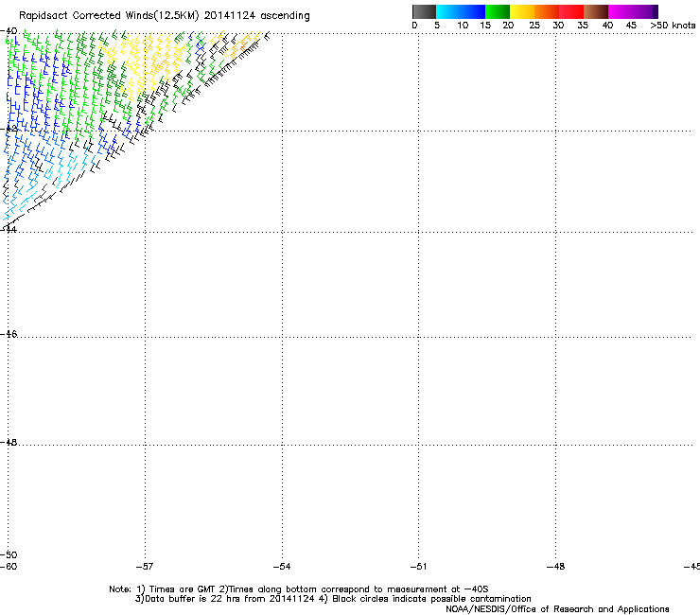This screenshot has height=615, width=700.
Task: Click the '-40' latitude axis label
Action: [x=9, y=31]
